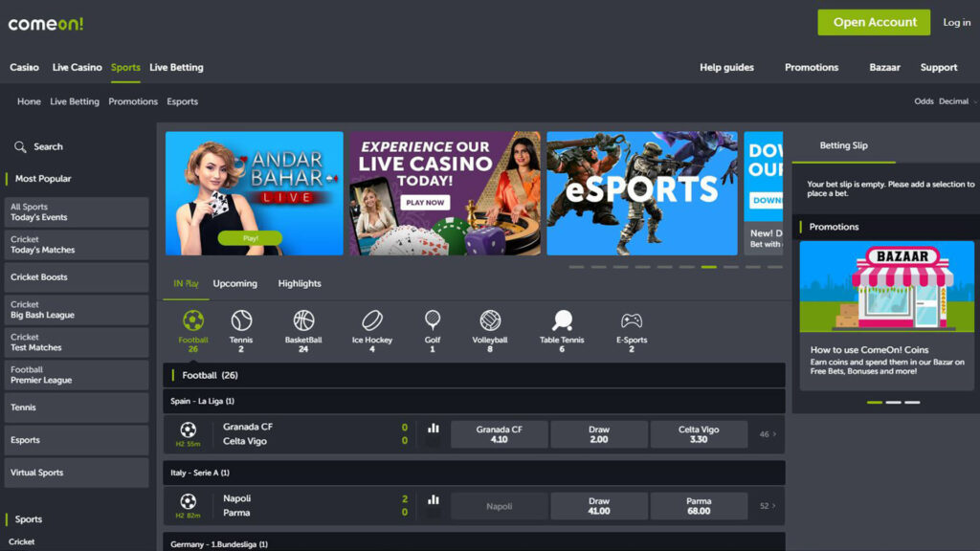Select the Ice Hockey sport icon
980x551 pixels.
click(x=372, y=321)
